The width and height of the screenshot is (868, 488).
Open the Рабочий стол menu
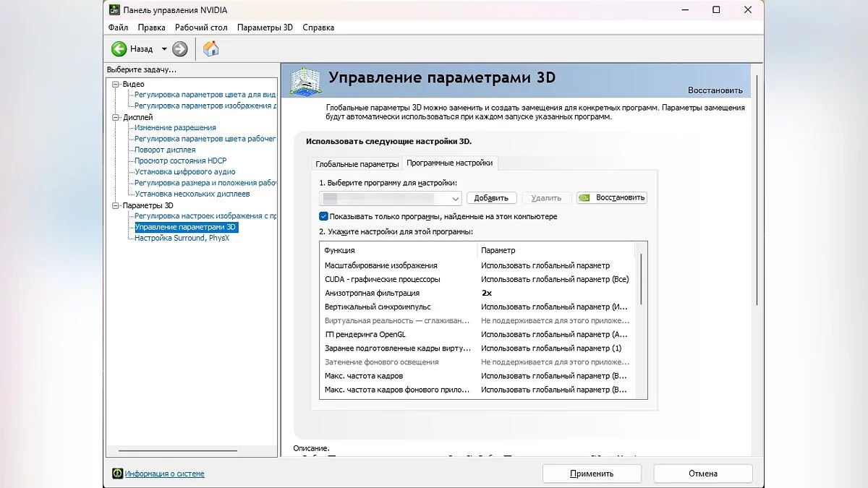point(201,27)
